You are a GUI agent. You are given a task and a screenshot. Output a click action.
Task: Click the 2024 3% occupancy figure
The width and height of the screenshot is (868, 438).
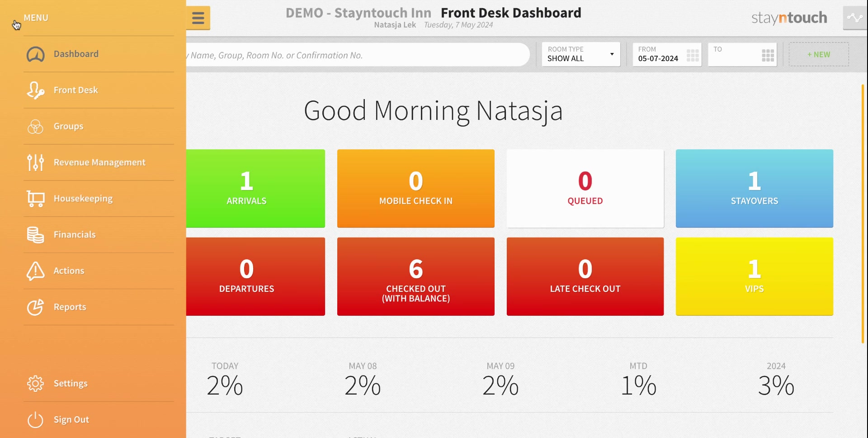point(776,386)
